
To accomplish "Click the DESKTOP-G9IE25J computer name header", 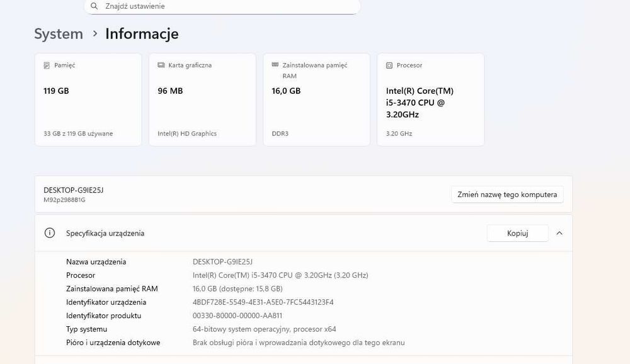I will pos(73,190).
